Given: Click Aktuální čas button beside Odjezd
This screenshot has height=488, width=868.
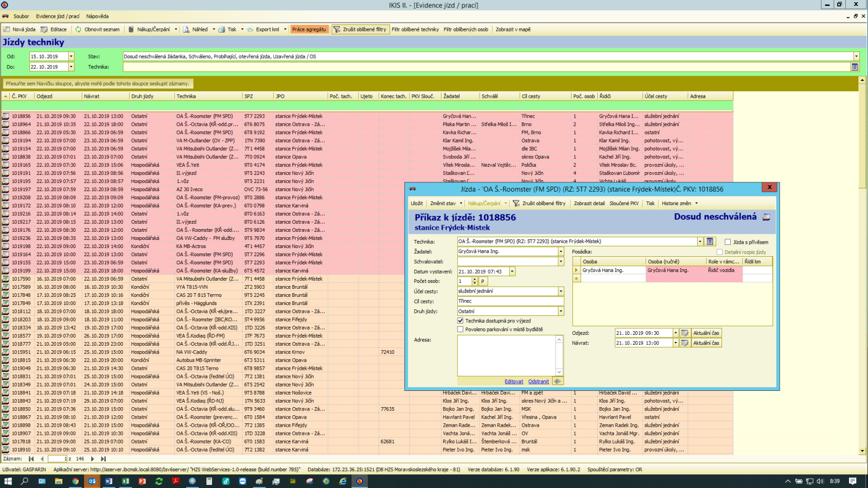Looking at the screenshot, I should pyautogui.click(x=706, y=333).
